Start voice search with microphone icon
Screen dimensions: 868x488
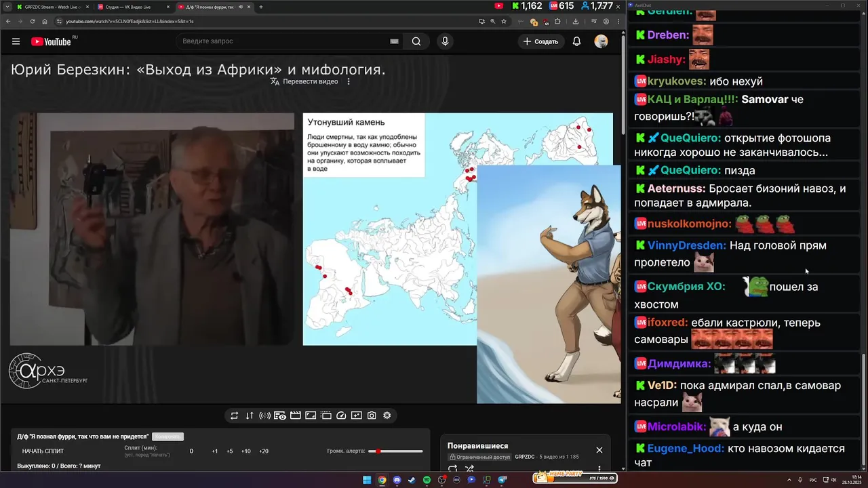[445, 41]
